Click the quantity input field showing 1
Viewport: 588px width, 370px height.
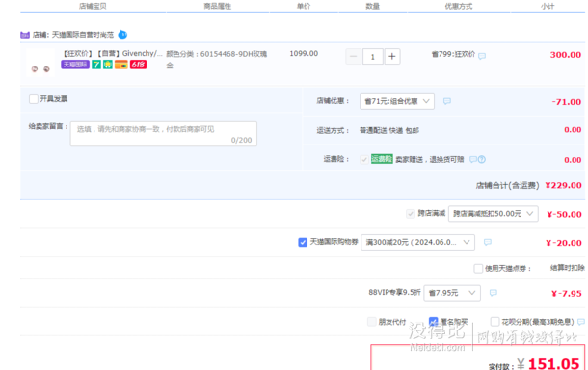coord(372,57)
